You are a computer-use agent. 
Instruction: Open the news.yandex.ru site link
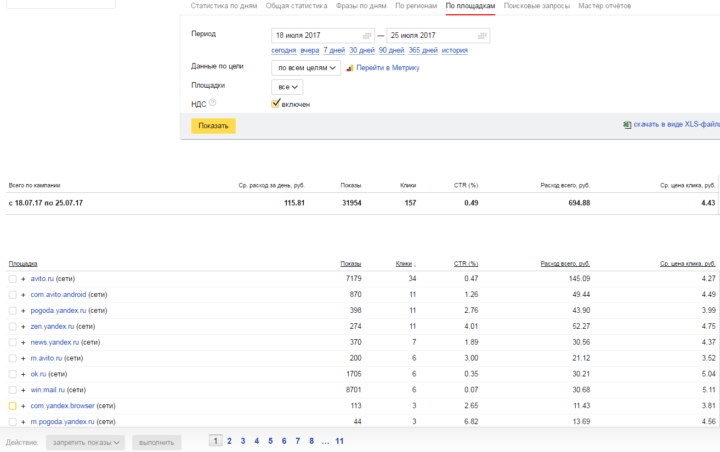[x=55, y=342]
